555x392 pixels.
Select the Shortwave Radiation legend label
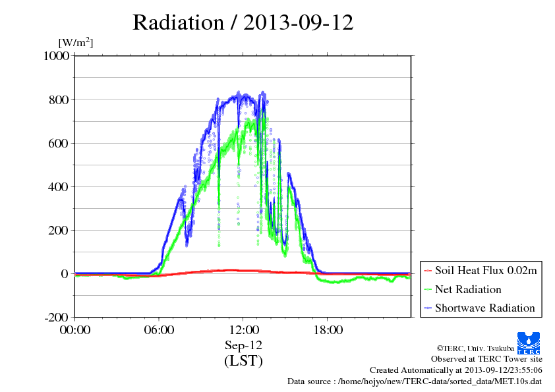[x=484, y=308]
